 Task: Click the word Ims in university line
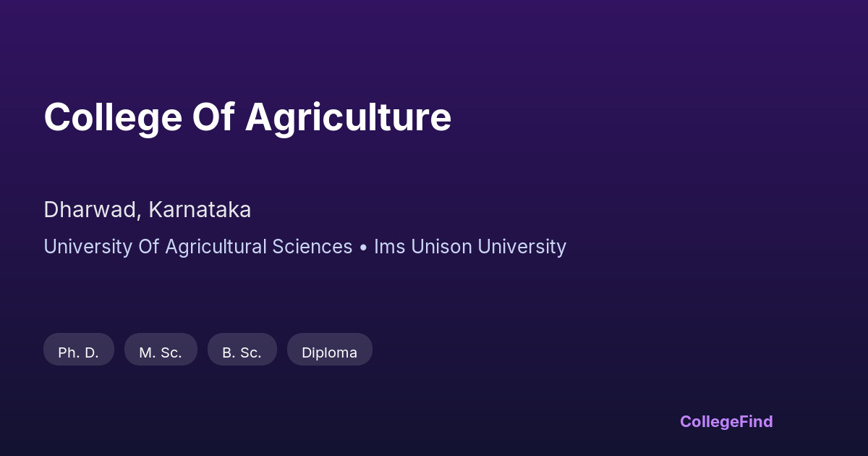pos(389,247)
